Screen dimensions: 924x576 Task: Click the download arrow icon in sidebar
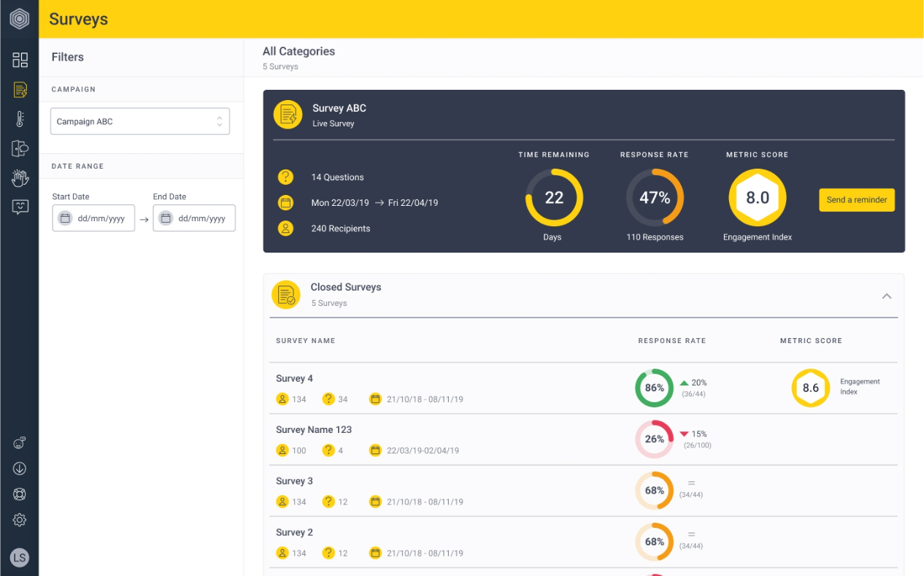20,469
